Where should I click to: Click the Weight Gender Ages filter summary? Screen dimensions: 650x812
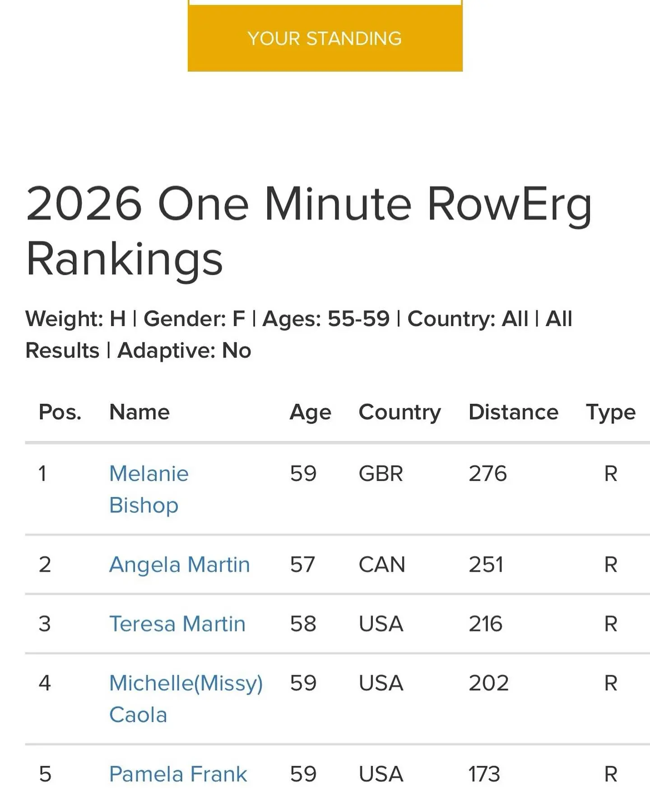tap(299, 334)
